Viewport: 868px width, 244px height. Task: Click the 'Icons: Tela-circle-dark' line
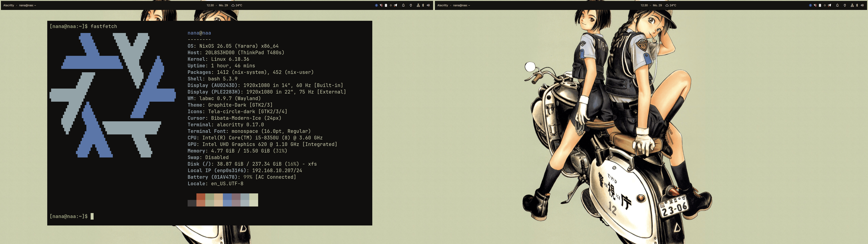238,112
